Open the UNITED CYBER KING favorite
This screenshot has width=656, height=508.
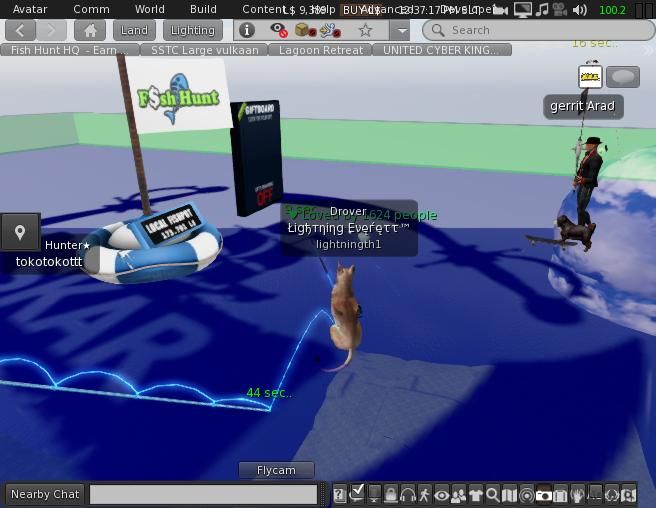pyautogui.click(x=442, y=50)
